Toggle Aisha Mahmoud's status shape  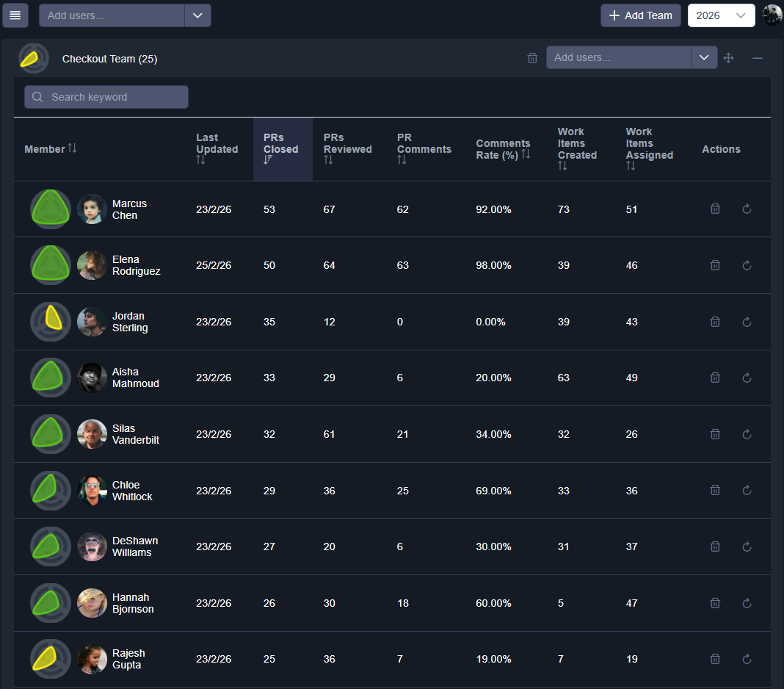click(50, 378)
